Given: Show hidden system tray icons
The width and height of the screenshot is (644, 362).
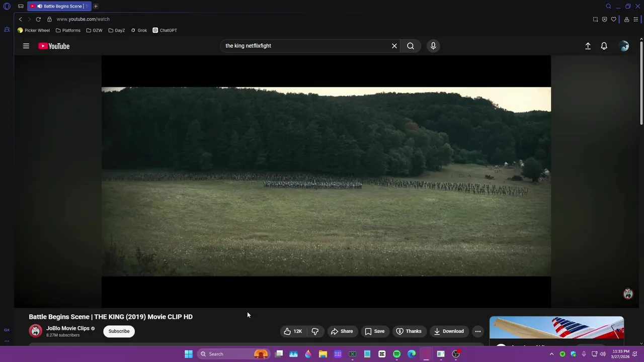Looking at the screenshot, I should (551, 354).
